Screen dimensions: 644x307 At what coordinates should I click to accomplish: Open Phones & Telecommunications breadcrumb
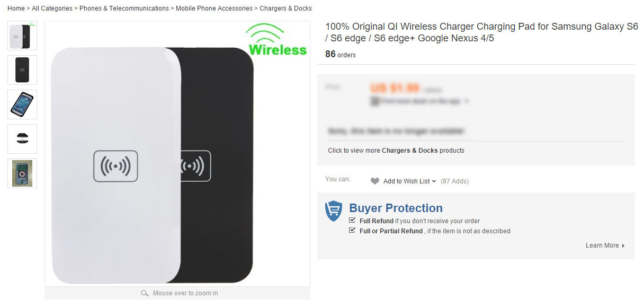pos(124,8)
